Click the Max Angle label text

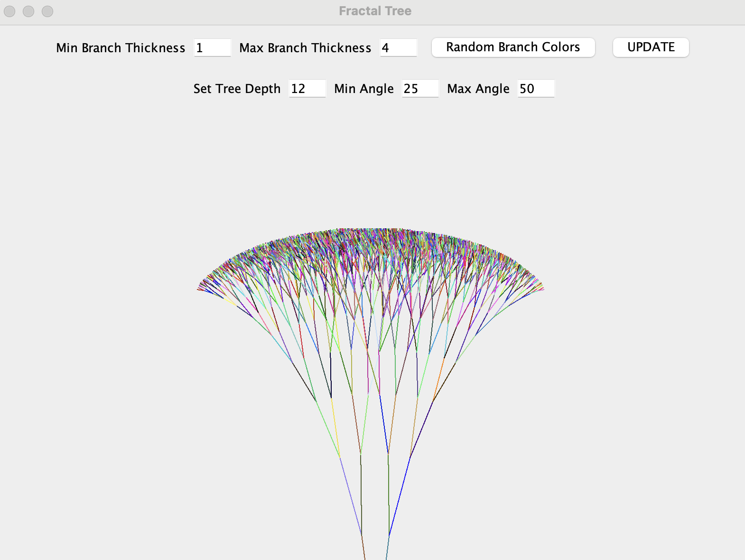478,89
